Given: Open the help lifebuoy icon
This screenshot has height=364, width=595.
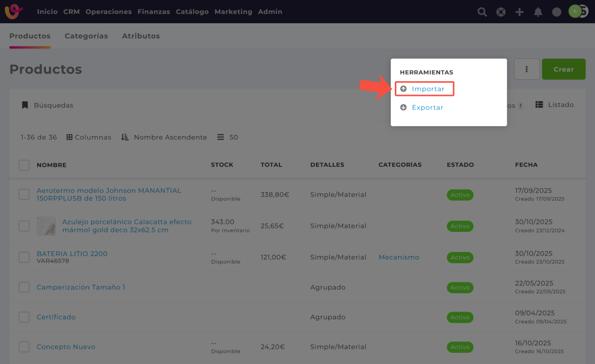Looking at the screenshot, I should click(x=501, y=12).
